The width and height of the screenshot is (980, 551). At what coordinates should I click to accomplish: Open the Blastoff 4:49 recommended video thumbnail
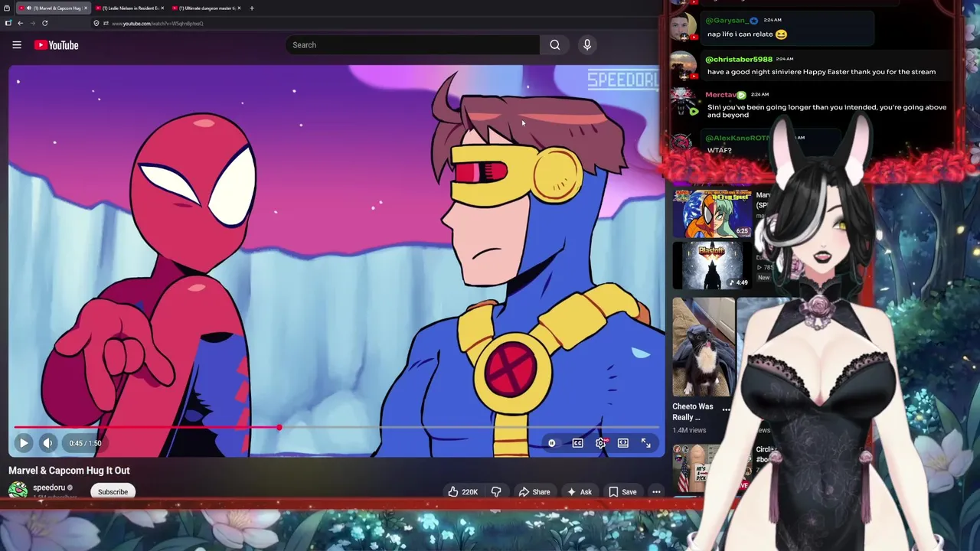[x=712, y=266]
